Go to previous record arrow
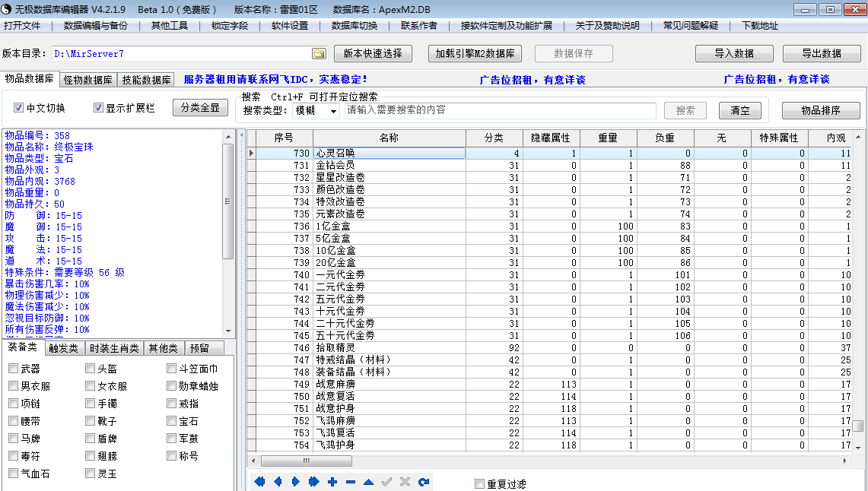The image size is (868, 491). pos(278,482)
